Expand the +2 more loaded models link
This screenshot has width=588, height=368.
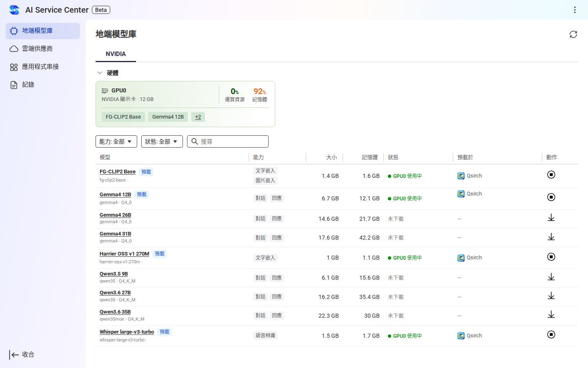pyautogui.click(x=198, y=117)
